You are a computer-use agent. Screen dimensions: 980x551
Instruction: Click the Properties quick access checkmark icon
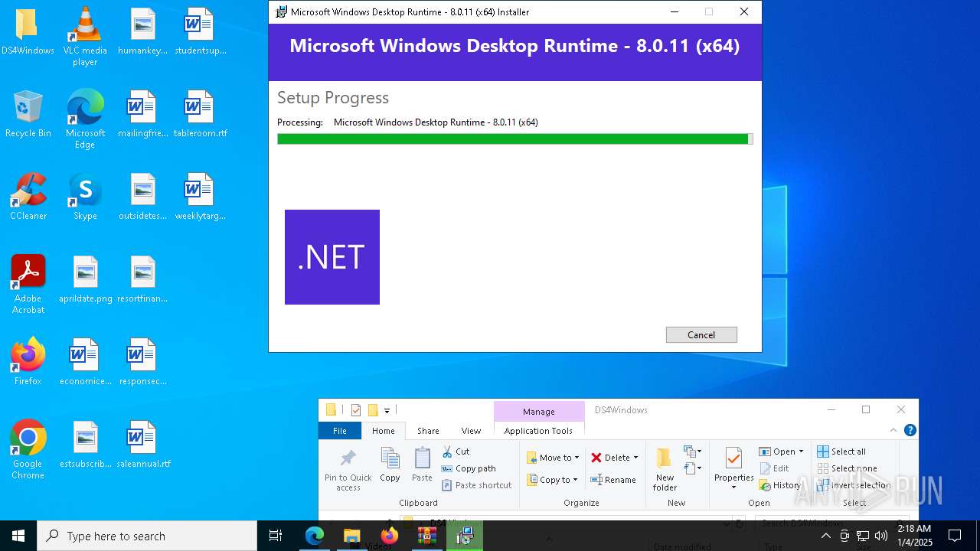(x=355, y=409)
